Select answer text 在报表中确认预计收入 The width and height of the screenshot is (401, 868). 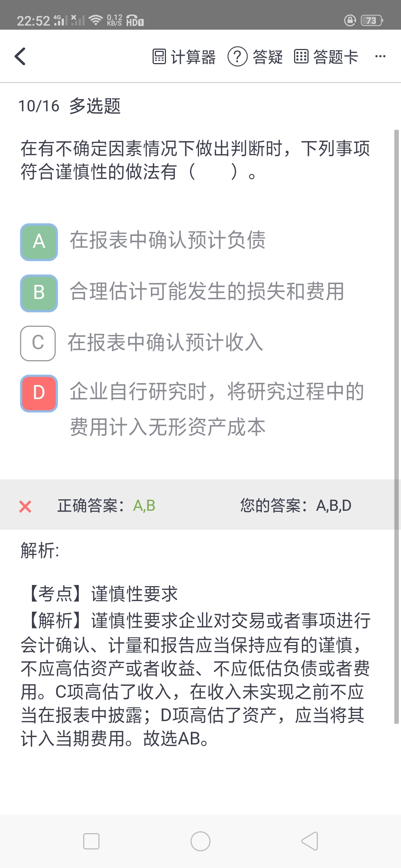coord(165,342)
